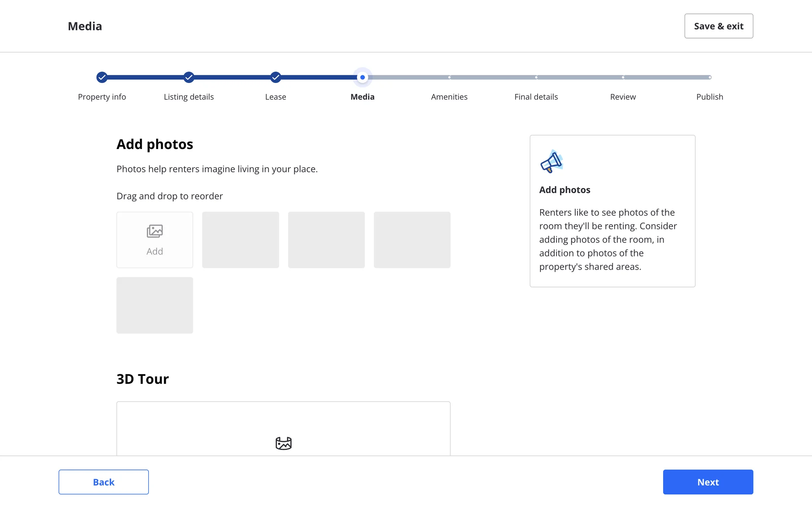Click the 3D tour panorama icon
The height and width of the screenshot is (508, 812).
click(283, 443)
